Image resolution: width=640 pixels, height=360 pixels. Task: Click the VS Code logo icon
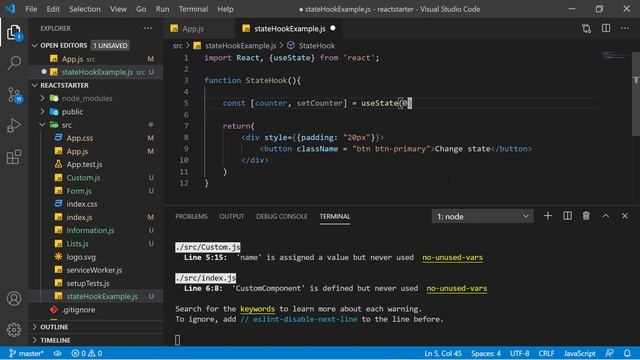[11, 9]
